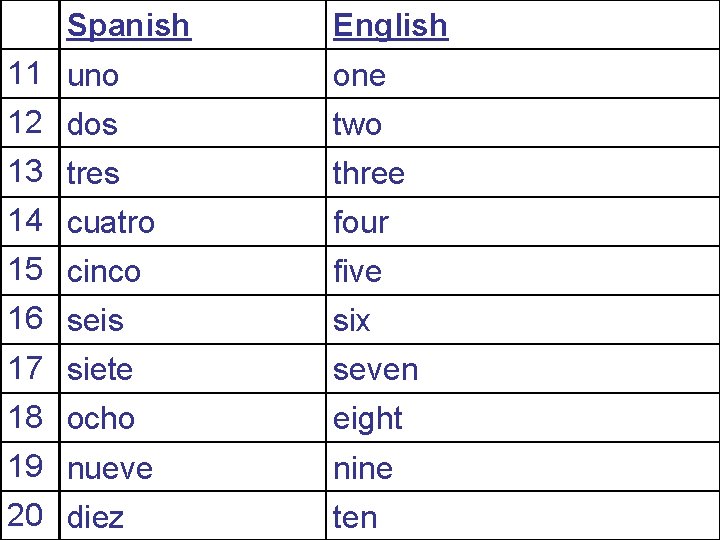Viewport: 720px width, 540px height.
Task: Click the English word five
Action: pos(357,271)
